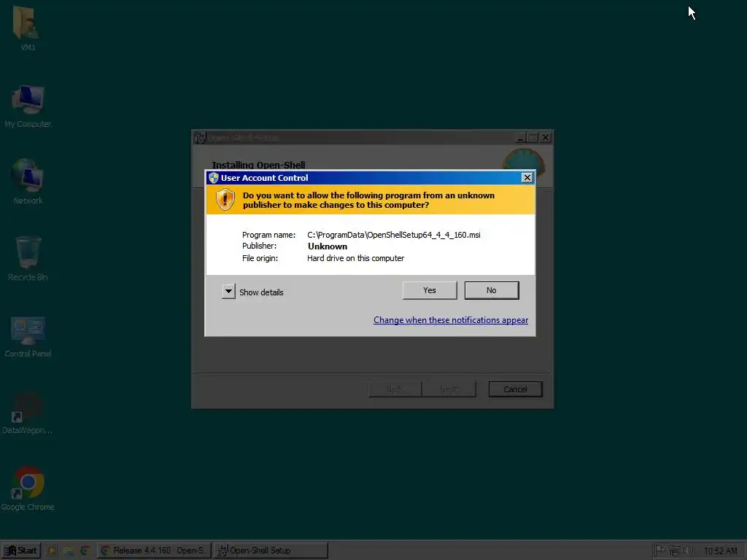Viewport: 747px width, 560px height.
Task: Click Hard drive on this computer text
Action: click(x=355, y=258)
